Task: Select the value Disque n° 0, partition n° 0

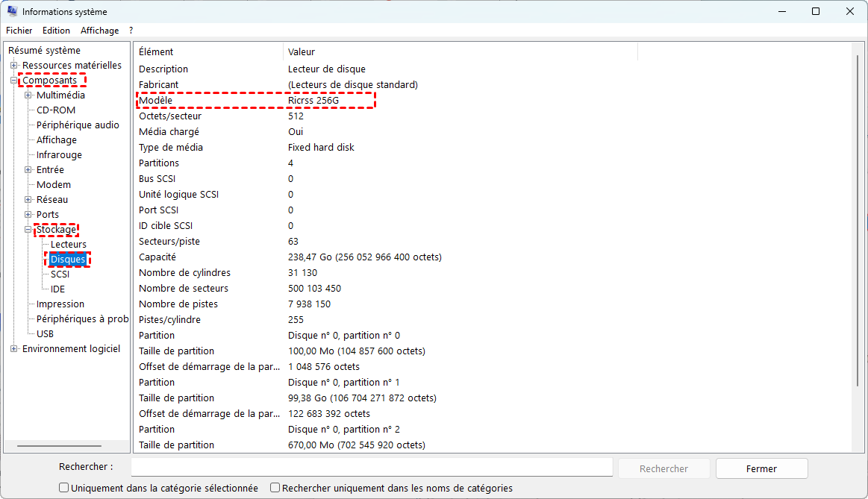Action: (x=344, y=335)
